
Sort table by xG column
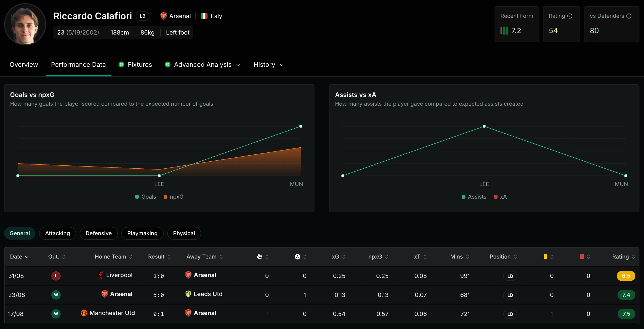[339, 257]
